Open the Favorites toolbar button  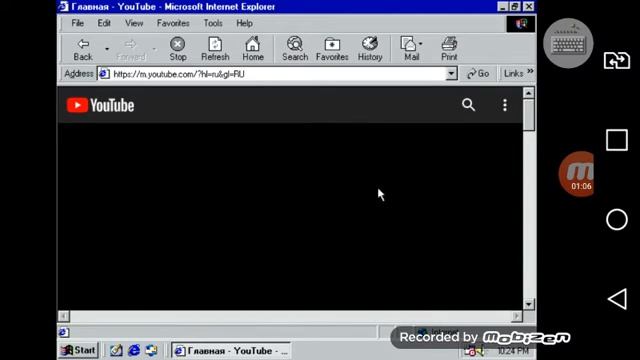pos(332,49)
